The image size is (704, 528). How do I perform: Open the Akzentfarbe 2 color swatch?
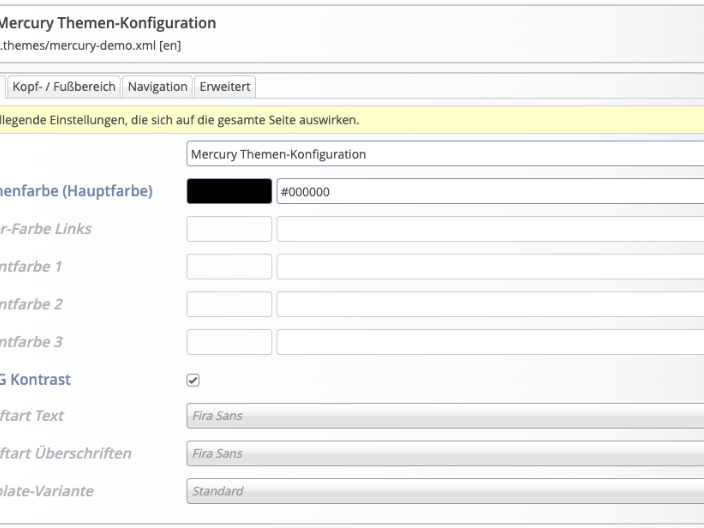click(229, 304)
